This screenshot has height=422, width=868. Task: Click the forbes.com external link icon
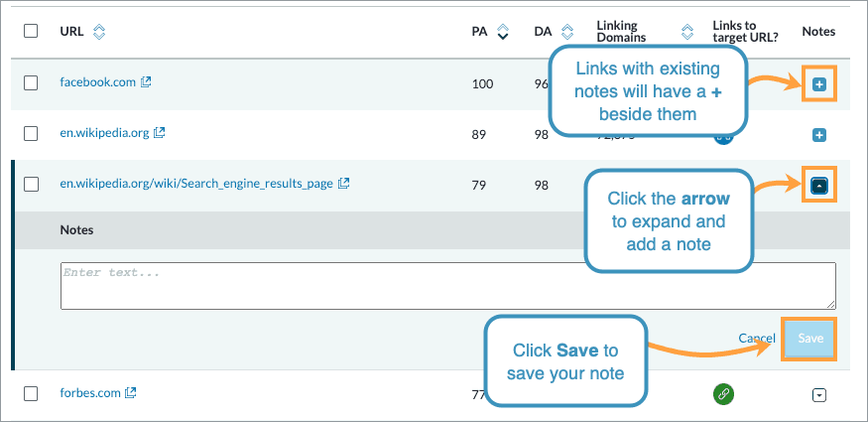[x=131, y=393]
